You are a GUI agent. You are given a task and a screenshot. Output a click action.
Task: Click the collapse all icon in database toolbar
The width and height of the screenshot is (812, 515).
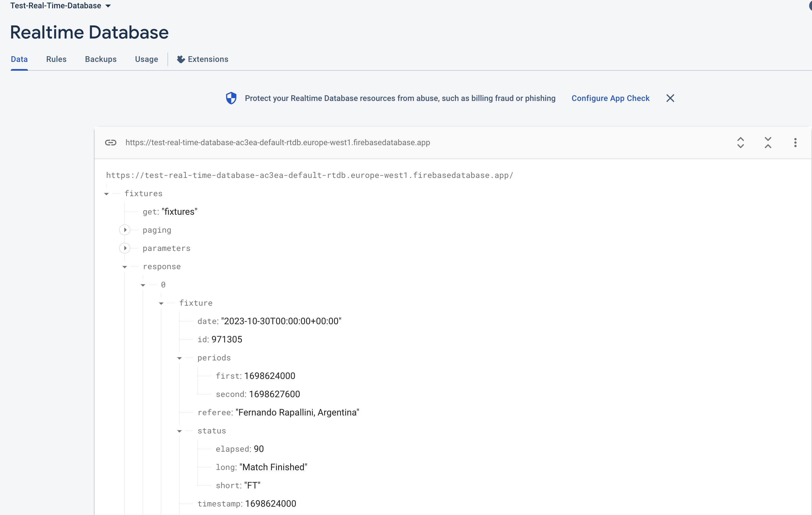[x=767, y=142]
